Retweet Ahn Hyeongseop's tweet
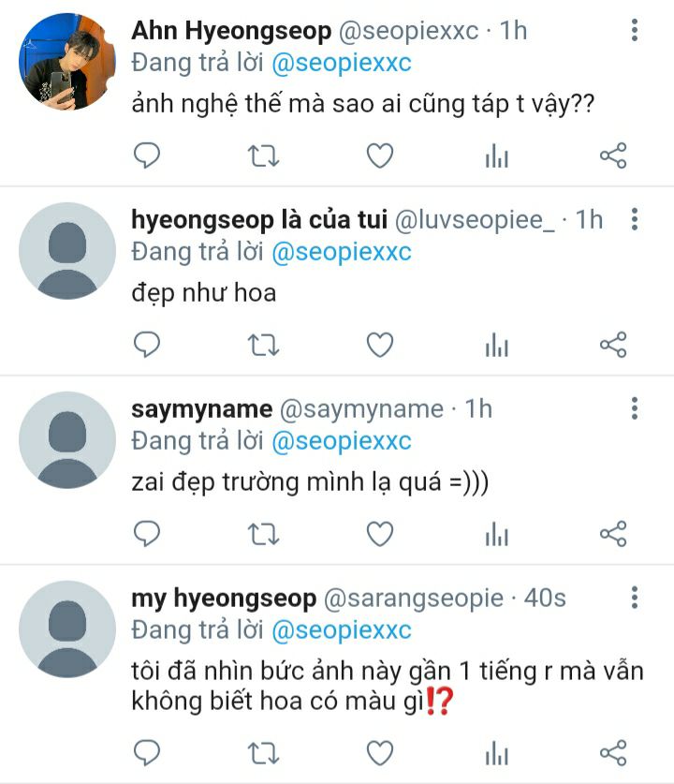This screenshot has height=784, width=674. 263,155
